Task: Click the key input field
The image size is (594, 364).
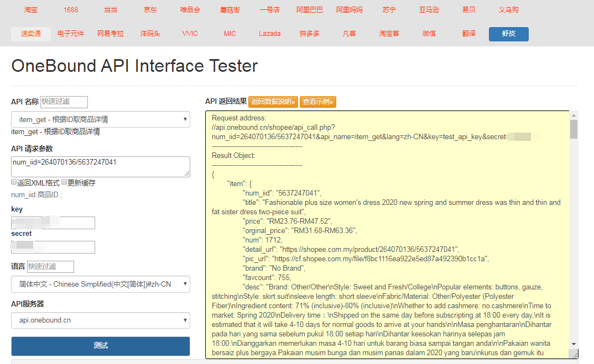Action: point(53,223)
